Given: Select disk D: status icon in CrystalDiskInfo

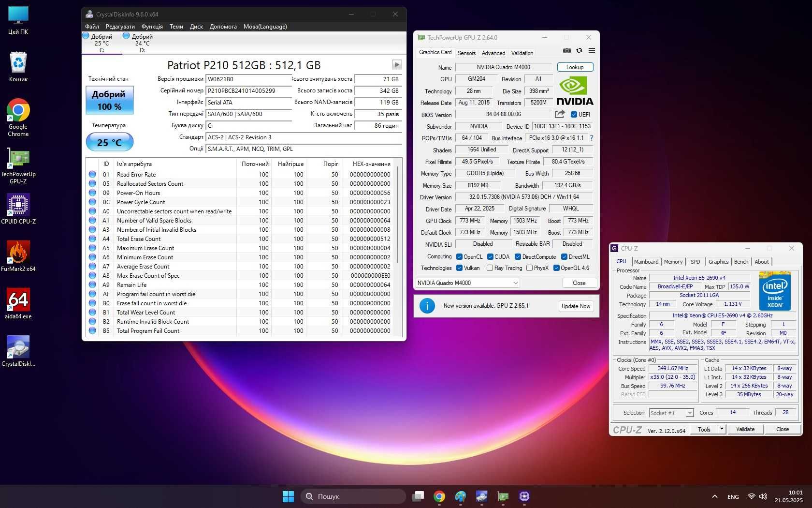Looking at the screenshot, I should [126, 36].
